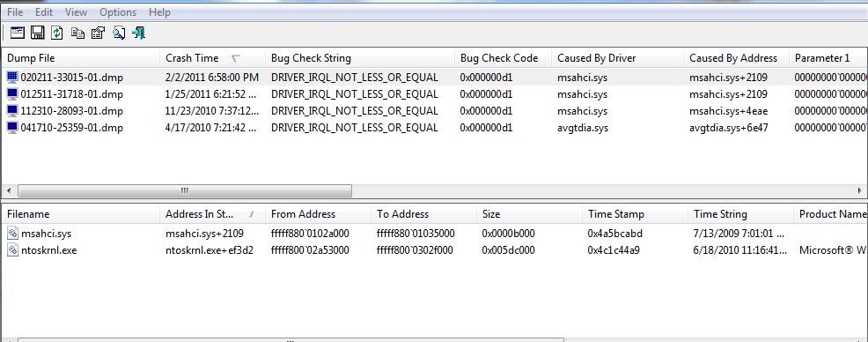Select dump file 112310-28093-01.dmp
This screenshot has width=868, height=342.
[72, 111]
